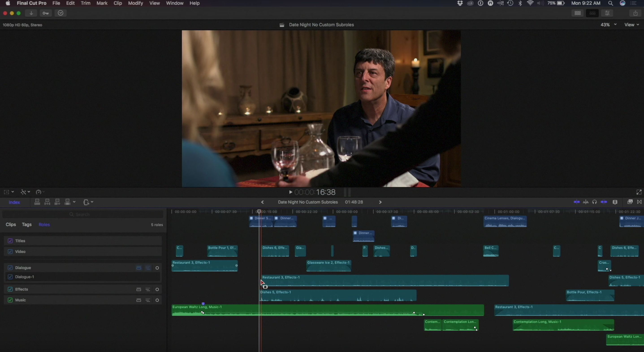Select the Cinema Lenses, Dialogue clip
The height and width of the screenshot is (352, 644).
click(505, 221)
